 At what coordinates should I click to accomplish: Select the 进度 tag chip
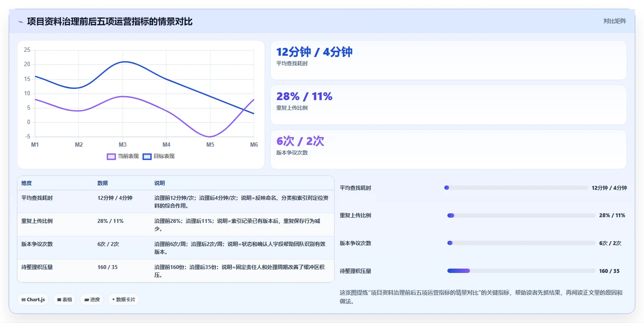(92, 299)
